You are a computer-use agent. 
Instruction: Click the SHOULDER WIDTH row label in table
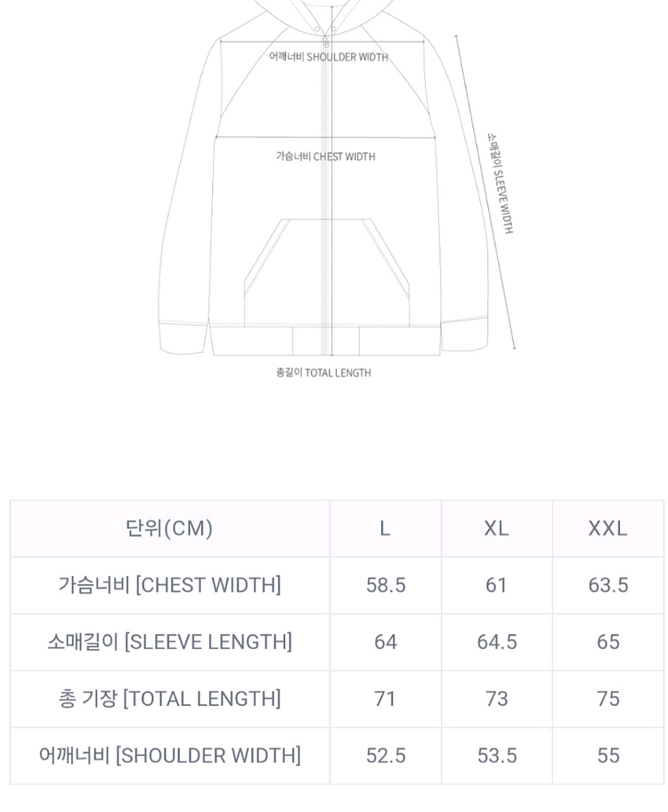pyautogui.click(x=169, y=756)
